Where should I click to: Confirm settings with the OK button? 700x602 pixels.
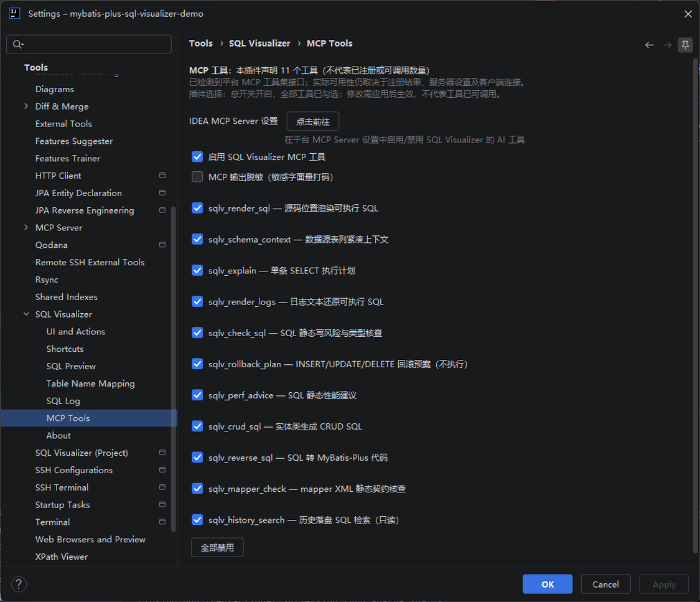548,584
